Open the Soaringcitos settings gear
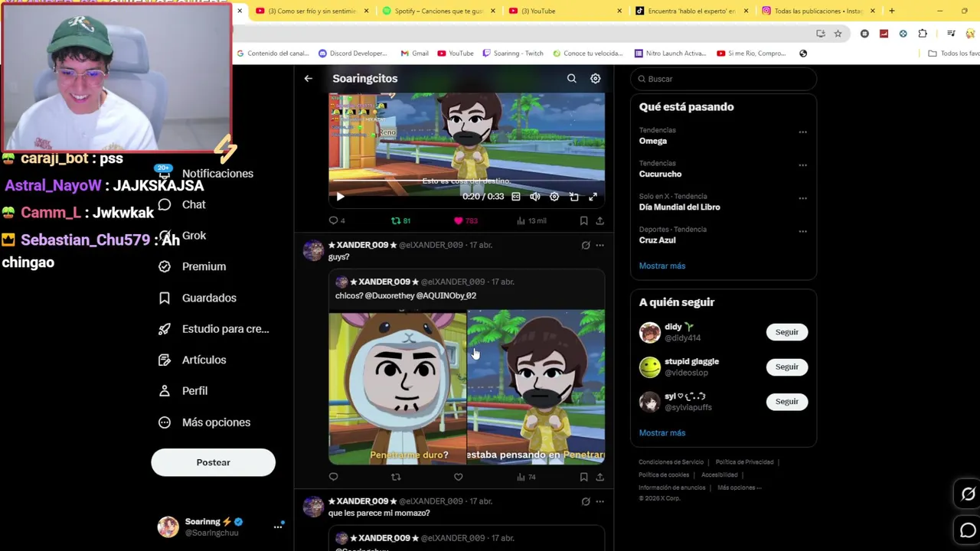The height and width of the screenshot is (551, 980). point(595,78)
